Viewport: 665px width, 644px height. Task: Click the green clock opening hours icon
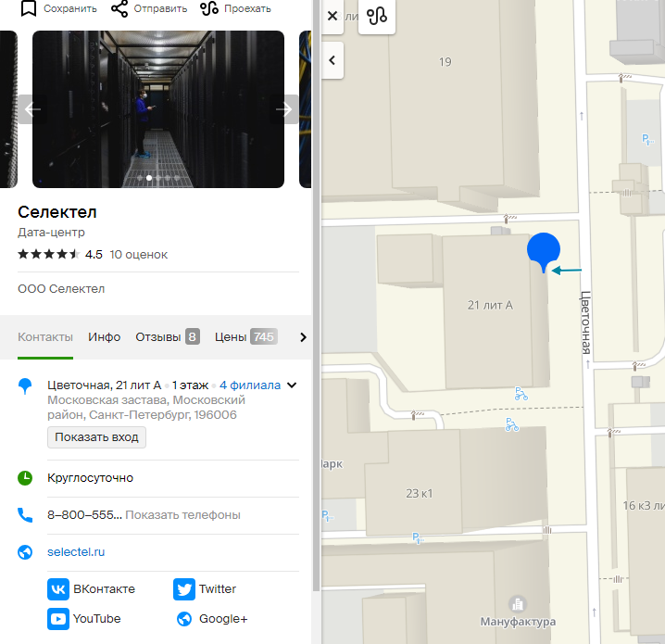tap(25, 478)
